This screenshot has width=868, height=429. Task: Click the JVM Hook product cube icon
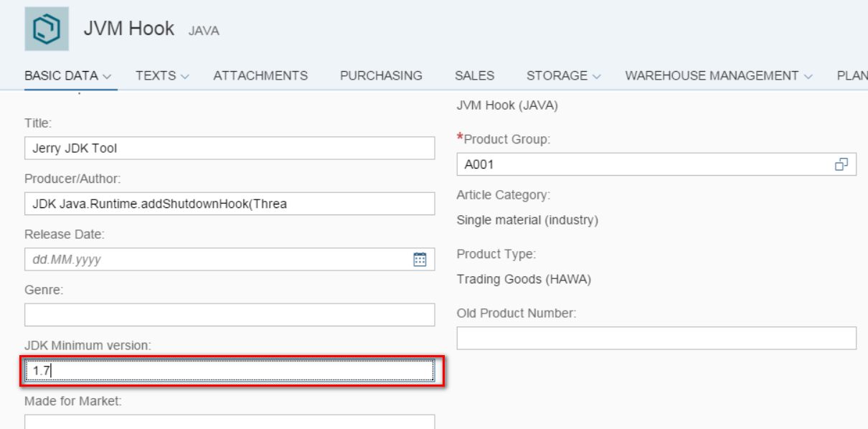tap(47, 29)
